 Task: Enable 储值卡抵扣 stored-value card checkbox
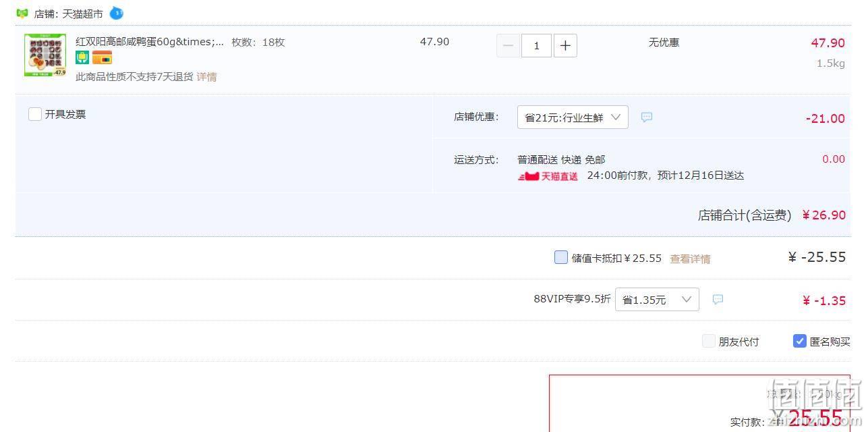click(x=561, y=257)
